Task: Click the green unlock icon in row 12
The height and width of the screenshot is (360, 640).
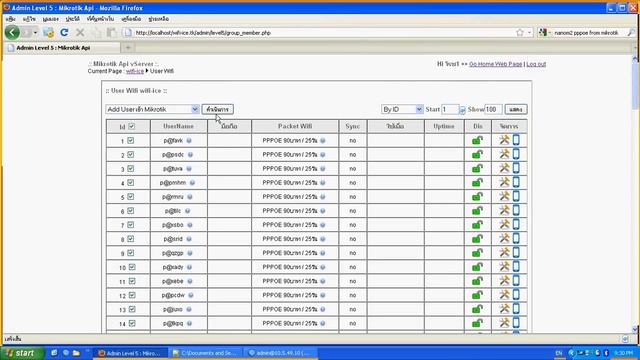Action: click(477, 295)
